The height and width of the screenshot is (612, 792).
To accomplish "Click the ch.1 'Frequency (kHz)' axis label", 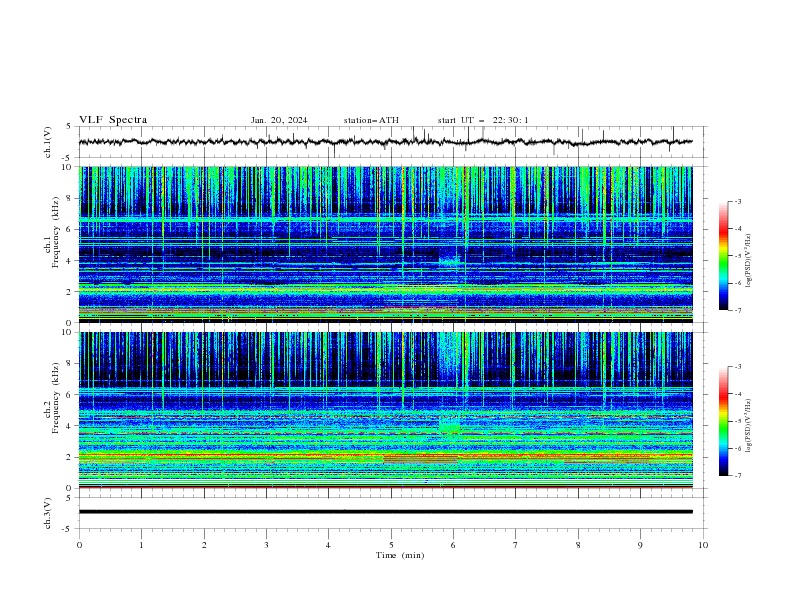I will point(55,233).
